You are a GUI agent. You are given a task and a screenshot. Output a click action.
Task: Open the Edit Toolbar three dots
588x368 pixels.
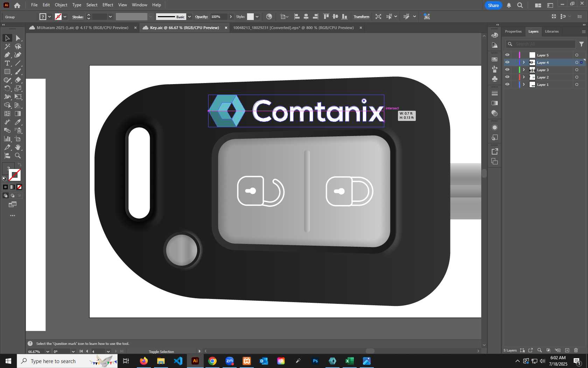click(x=13, y=216)
